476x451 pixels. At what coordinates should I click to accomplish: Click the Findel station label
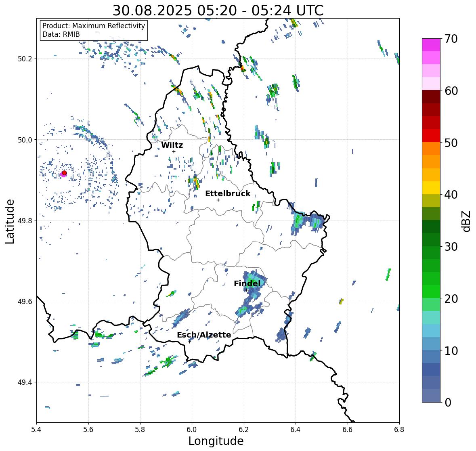click(247, 283)
